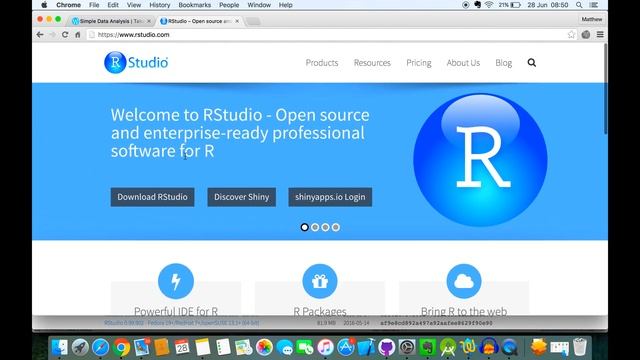Click the cloud Bring R to the web icon
This screenshot has height=360, width=640.
[x=464, y=281]
